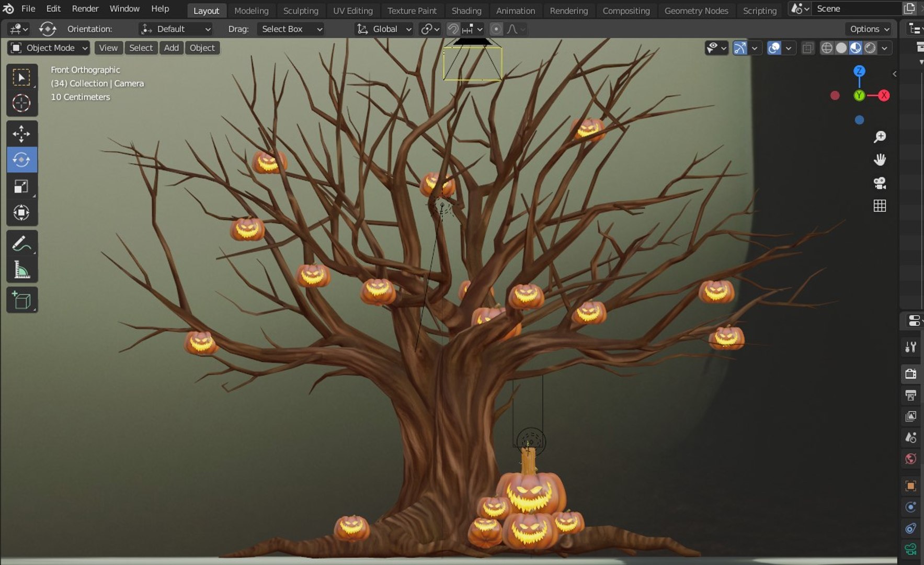Select the Select Box tool in toolbar
Image resolution: width=924 pixels, height=565 pixels.
(21, 77)
